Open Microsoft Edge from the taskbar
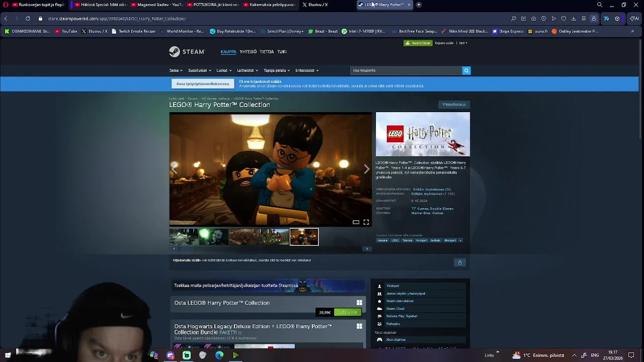The image size is (644, 362). 219,355
